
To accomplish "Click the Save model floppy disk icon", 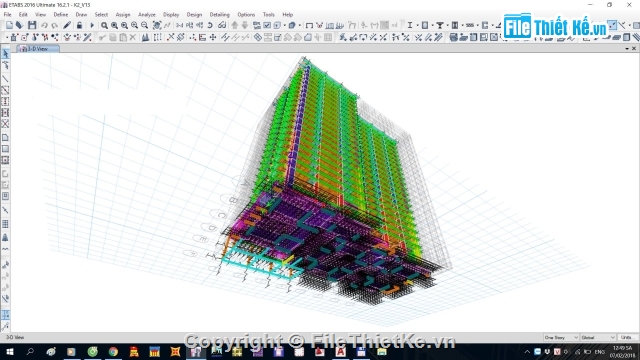I will coord(32,25).
